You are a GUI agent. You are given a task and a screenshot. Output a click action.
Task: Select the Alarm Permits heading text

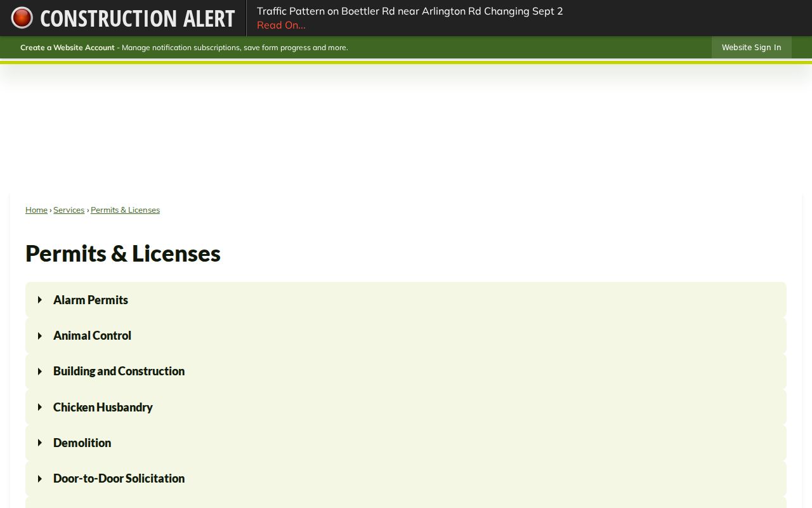tap(91, 300)
